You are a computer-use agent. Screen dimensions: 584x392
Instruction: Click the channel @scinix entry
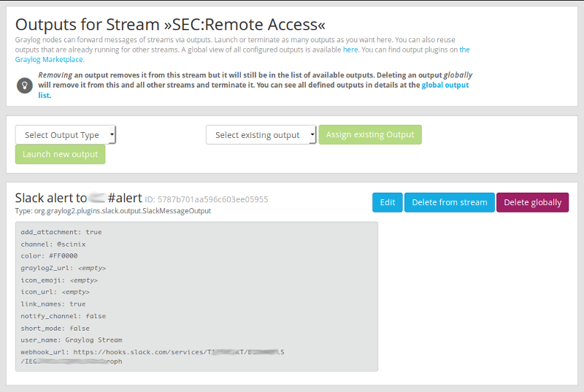pyautogui.click(x=53, y=244)
